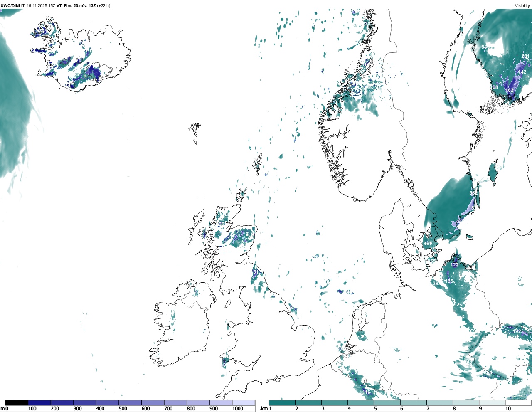Click the 700–800 m legend swatch
The height and width of the screenshot is (412, 532).
point(175,402)
